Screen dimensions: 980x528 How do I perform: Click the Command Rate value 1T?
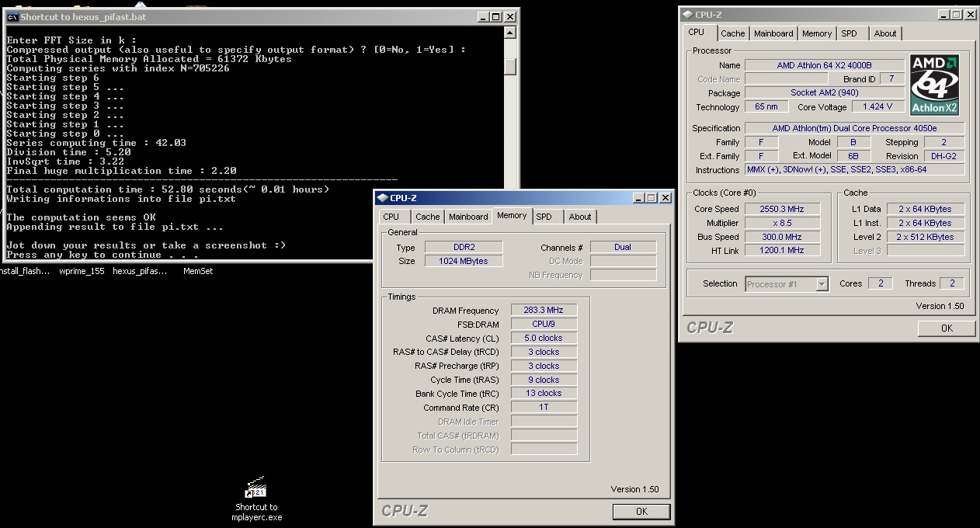point(544,408)
